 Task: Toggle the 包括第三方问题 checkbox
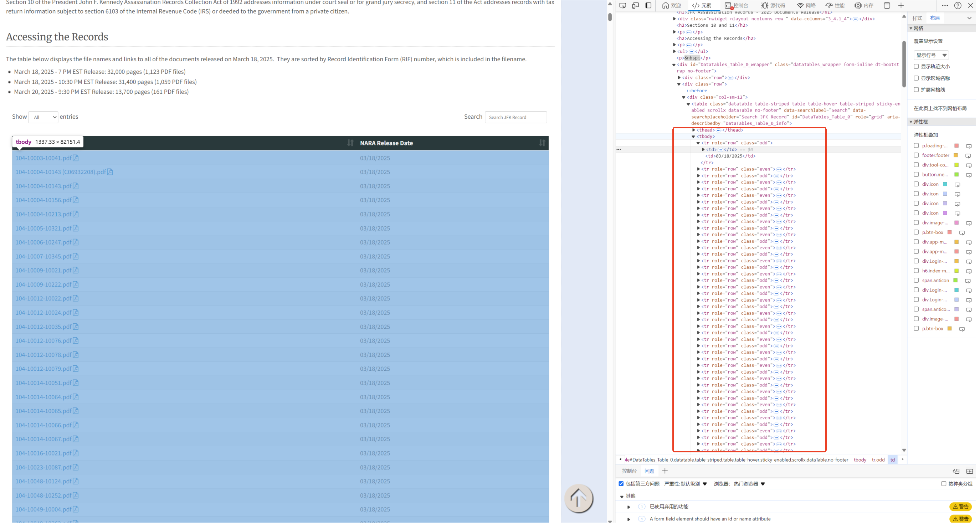click(621, 484)
